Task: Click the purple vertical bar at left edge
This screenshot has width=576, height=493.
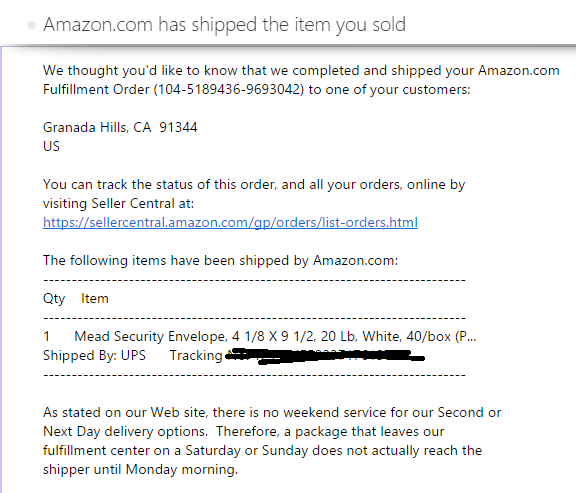Action: 1,270
